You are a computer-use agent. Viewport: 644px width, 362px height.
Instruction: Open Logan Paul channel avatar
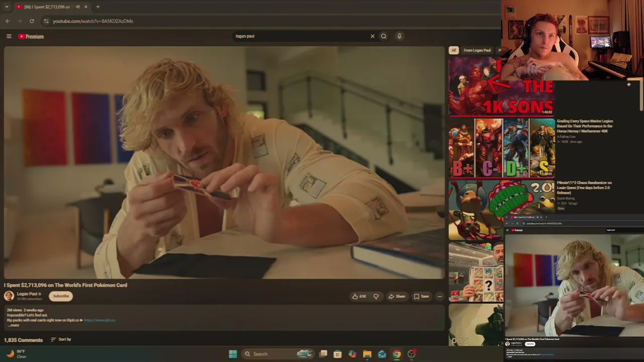tap(9, 296)
